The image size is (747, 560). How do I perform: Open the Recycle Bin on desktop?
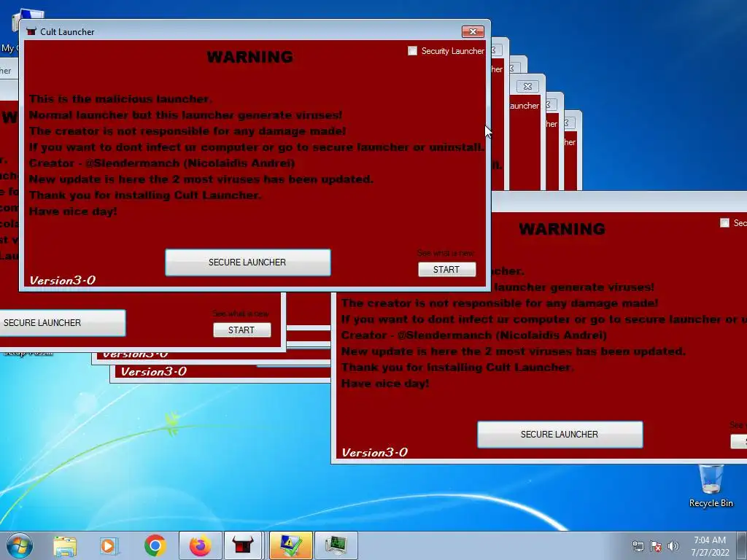coord(711,486)
